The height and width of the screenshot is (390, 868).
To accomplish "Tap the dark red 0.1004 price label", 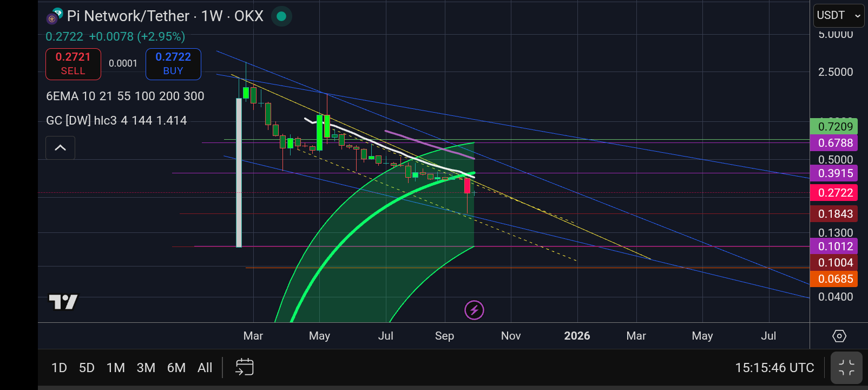I will [834, 263].
